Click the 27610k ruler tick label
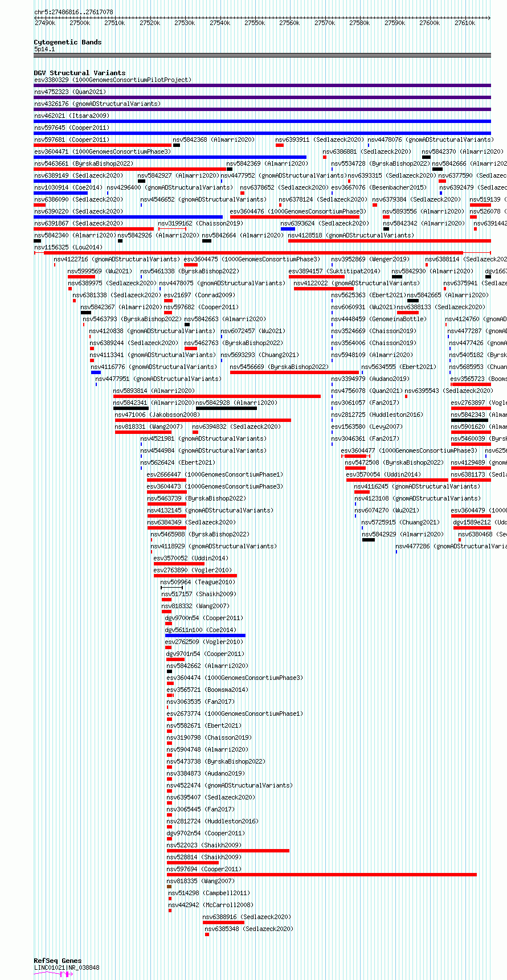This screenshot has height=980, width=507. click(464, 23)
